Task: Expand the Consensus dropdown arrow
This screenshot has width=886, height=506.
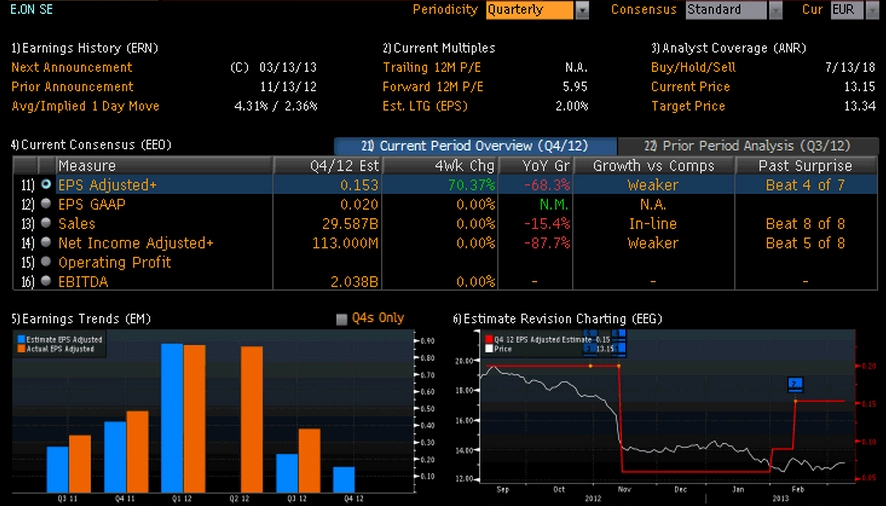Action: [776, 10]
